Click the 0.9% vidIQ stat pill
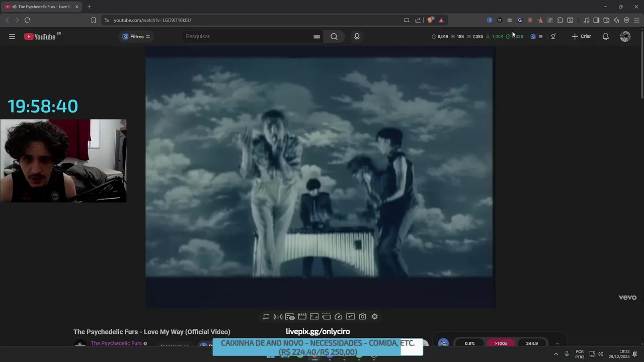Screen dimensions: 644x362 [x=469, y=343]
